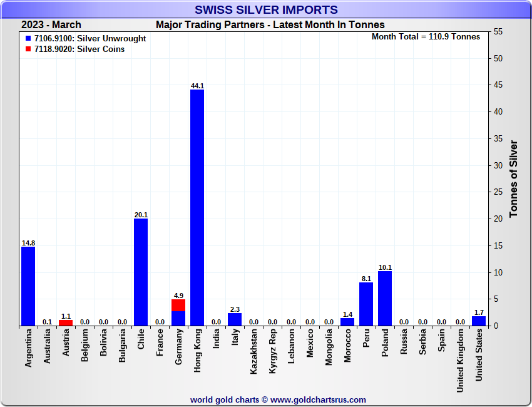Click the 1.1 value above Austria

pos(66,317)
